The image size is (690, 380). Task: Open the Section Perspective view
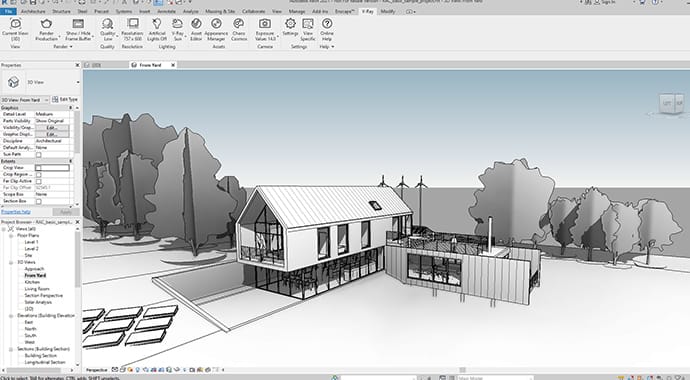click(44, 296)
